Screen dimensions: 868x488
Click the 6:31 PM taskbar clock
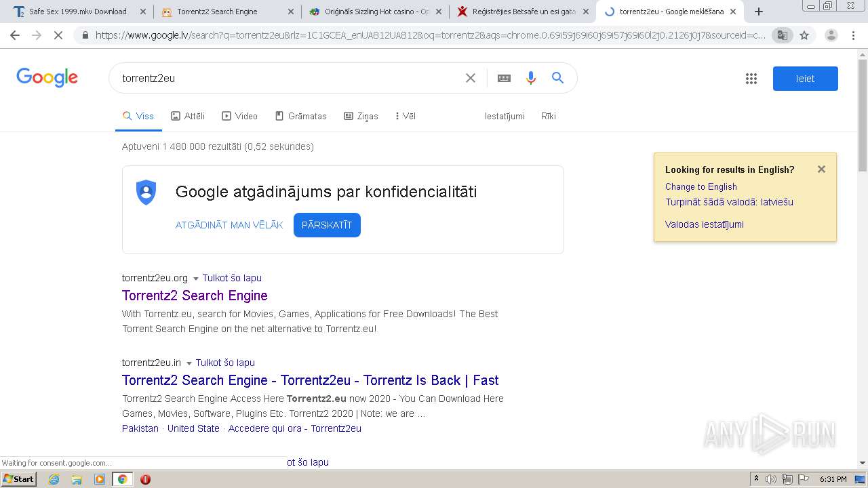[x=833, y=479]
